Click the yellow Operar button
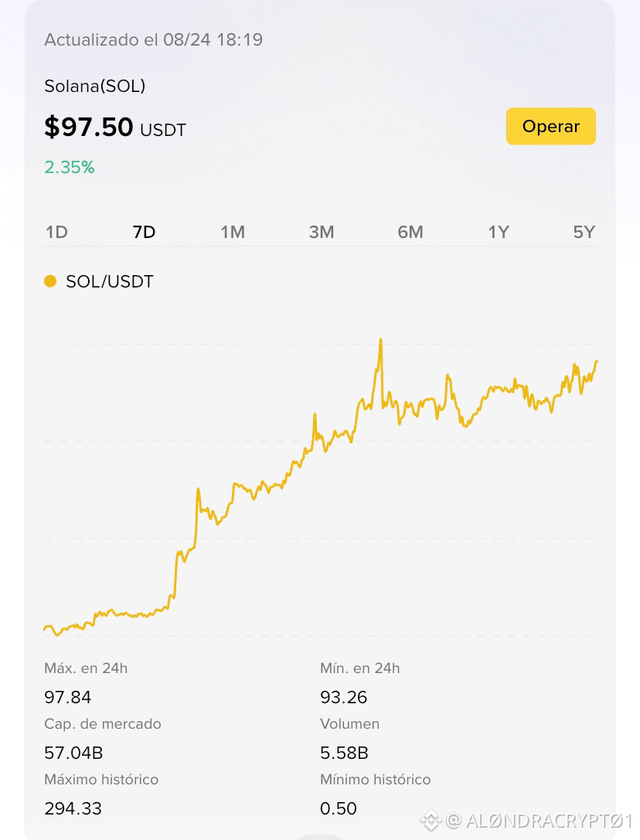The image size is (640, 840). pos(550,127)
